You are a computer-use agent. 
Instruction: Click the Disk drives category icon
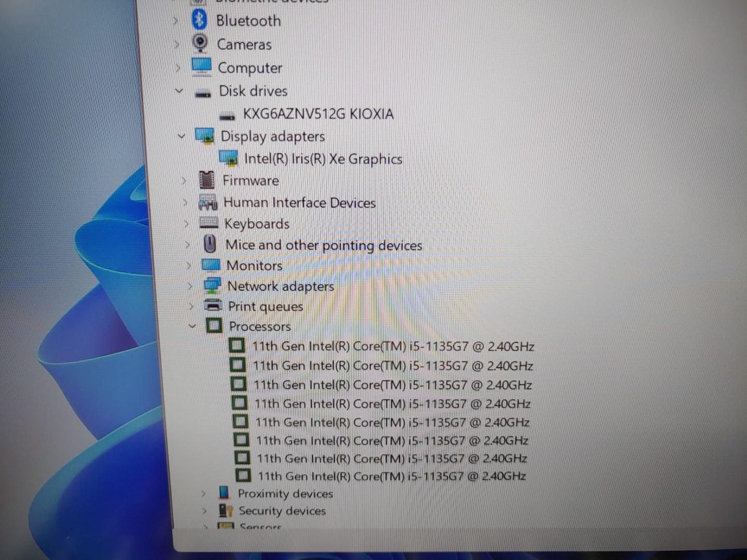(203, 93)
